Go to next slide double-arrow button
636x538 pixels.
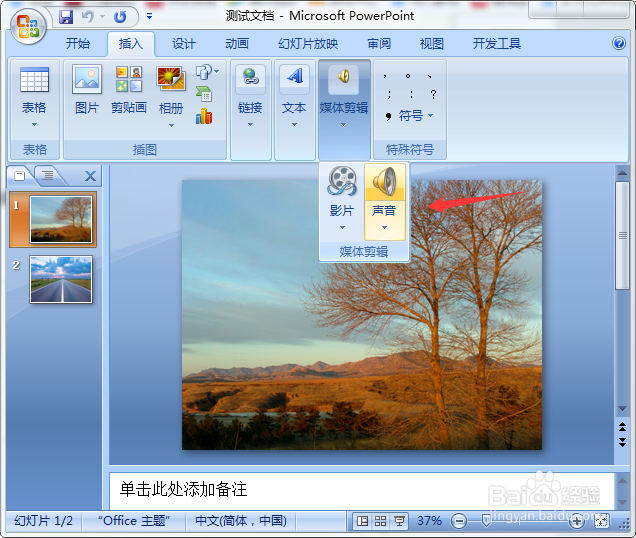pyautogui.click(x=622, y=442)
